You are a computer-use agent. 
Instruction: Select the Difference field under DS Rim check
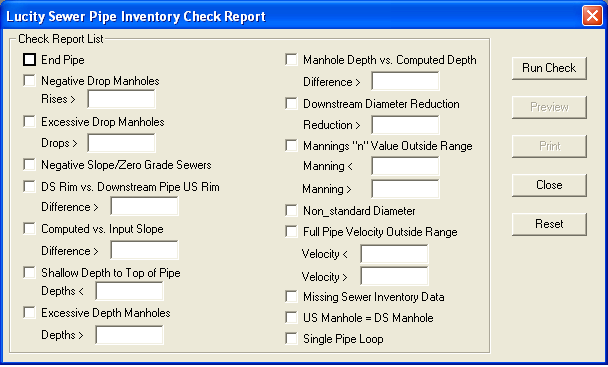(144, 206)
